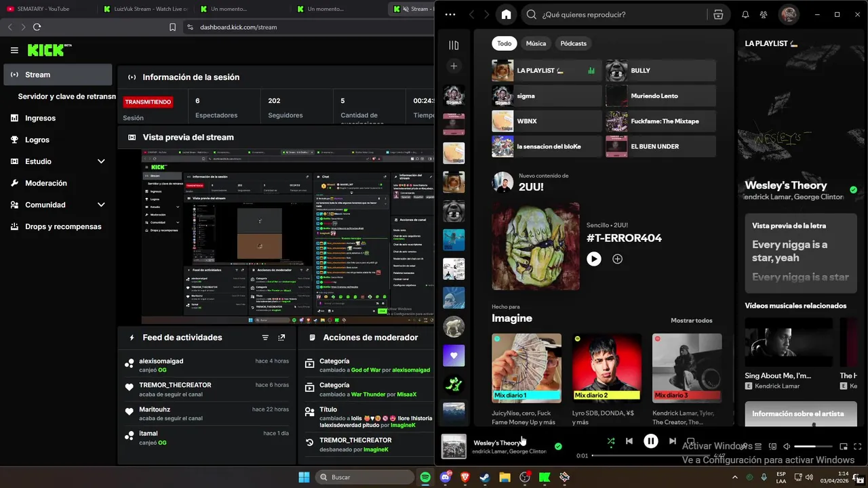Open File Explorer from the taskbar

505,477
